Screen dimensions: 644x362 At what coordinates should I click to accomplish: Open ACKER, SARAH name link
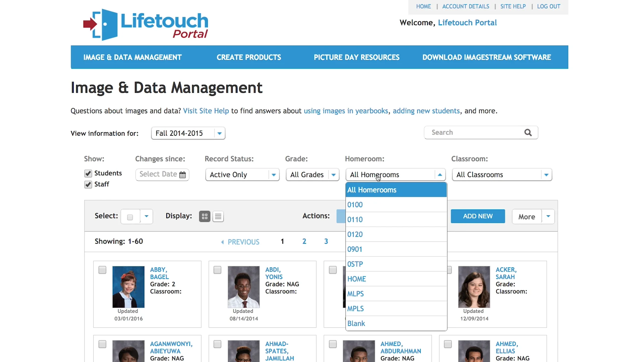point(506,273)
